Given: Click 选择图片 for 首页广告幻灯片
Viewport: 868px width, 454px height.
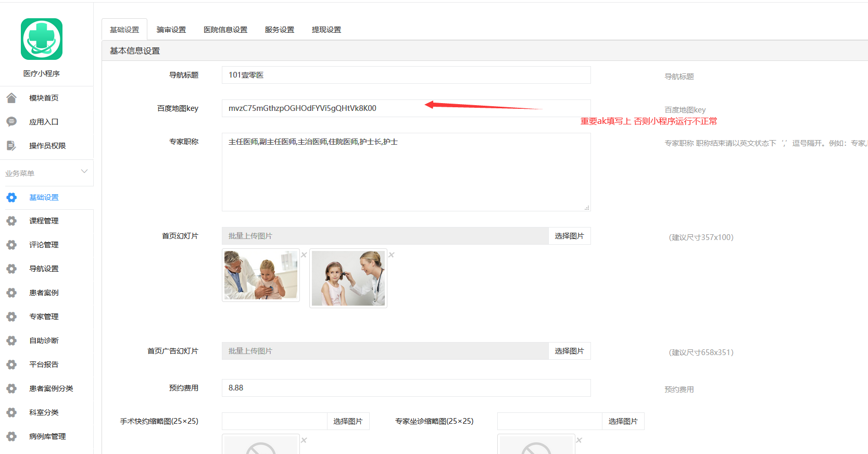Looking at the screenshot, I should point(569,351).
